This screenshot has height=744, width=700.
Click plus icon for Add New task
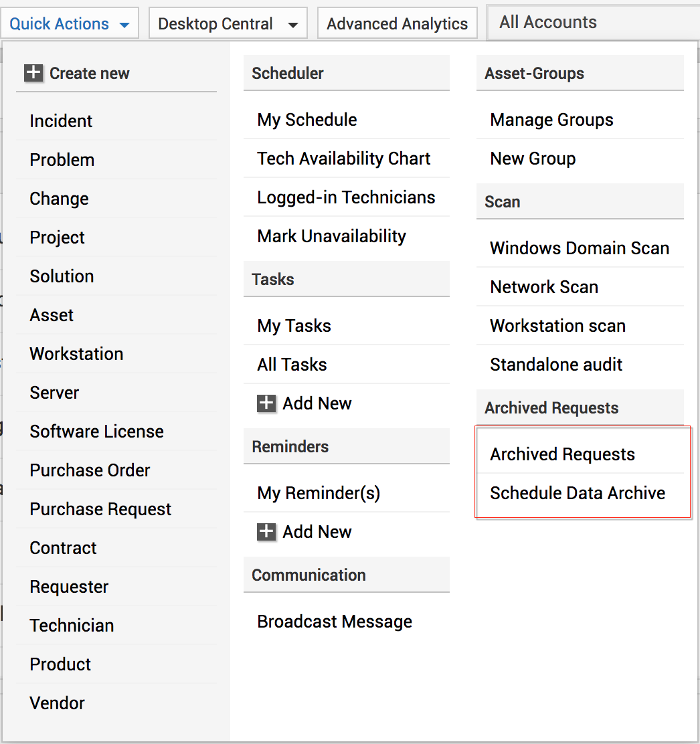(266, 403)
